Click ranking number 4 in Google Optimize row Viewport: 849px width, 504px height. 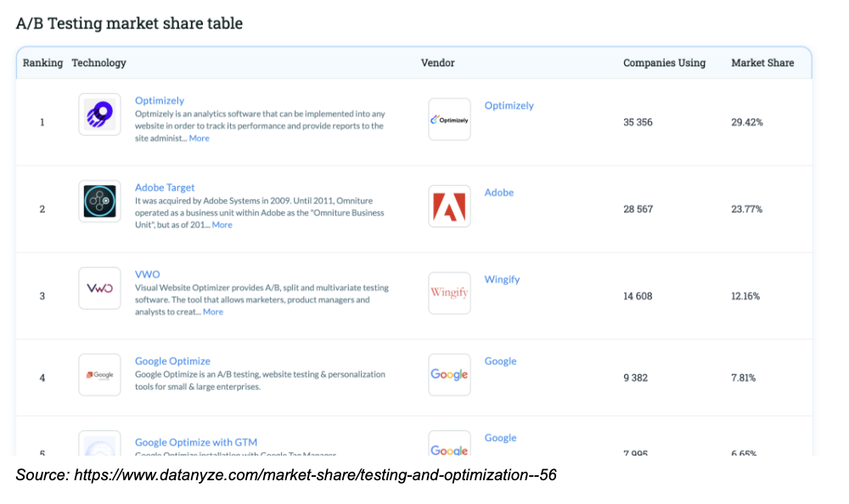(x=42, y=378)
